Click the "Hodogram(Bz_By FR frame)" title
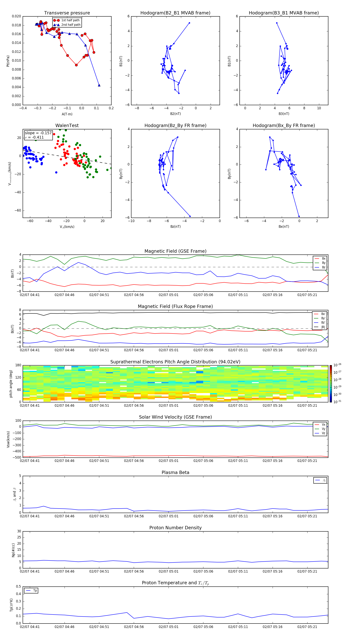 (175, 125)
